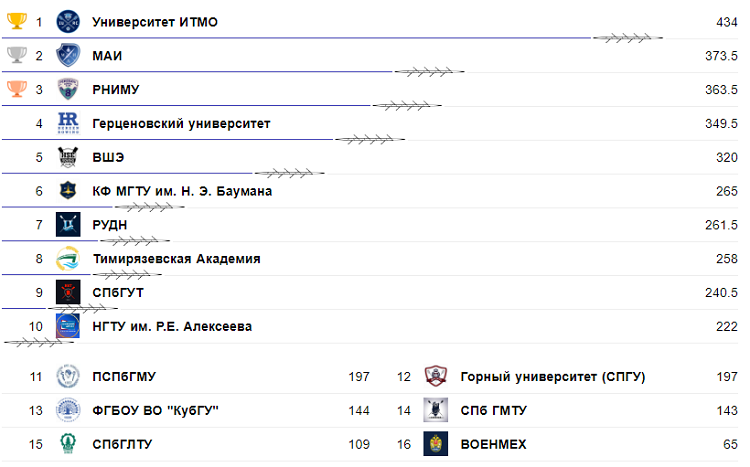Click the МАИ team logo
This screenshot has height=467, width=750.
click(68, 55)
